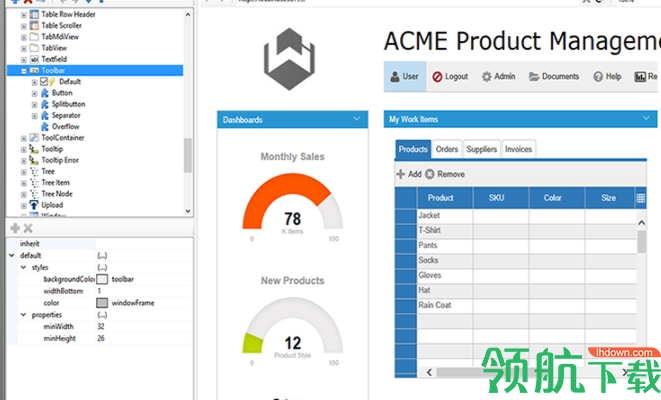Screen dimensions: 661x400
Task: Click the Tooltip icon in tree
Action: tap(34, 149)
